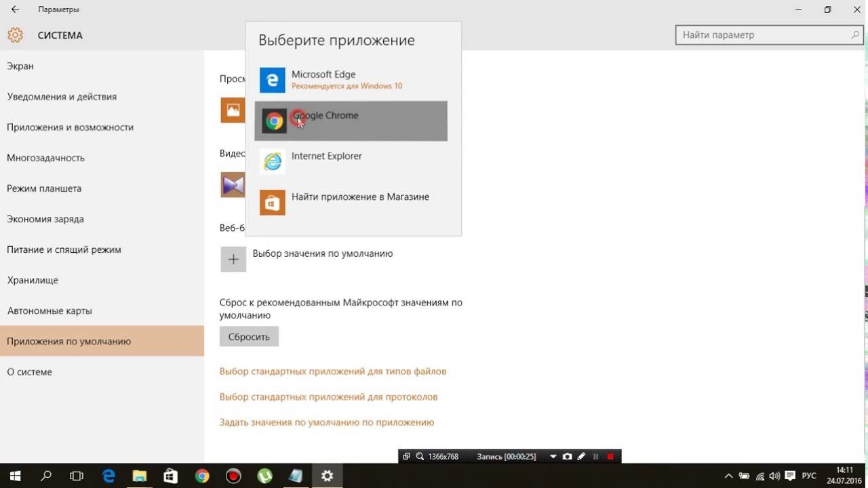Open the volume tray icon
Screen dimensions: 868x488
click(x=775, y=476)
